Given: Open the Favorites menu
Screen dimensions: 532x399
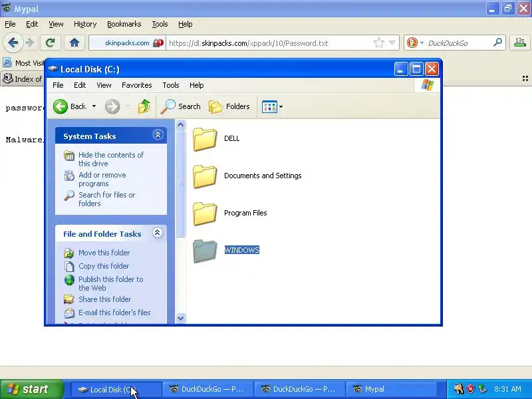Looking at the screenshot, I should pos(137,85).
